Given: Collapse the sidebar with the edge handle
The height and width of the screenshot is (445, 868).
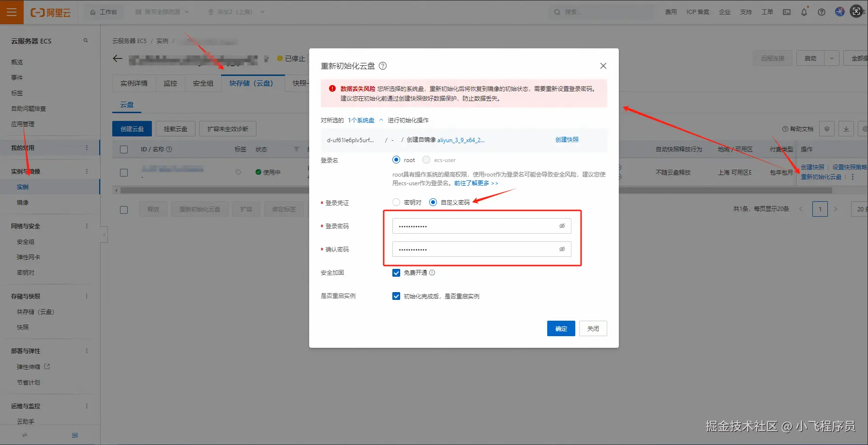Looking at the screenshot, I should coord(104,235).
